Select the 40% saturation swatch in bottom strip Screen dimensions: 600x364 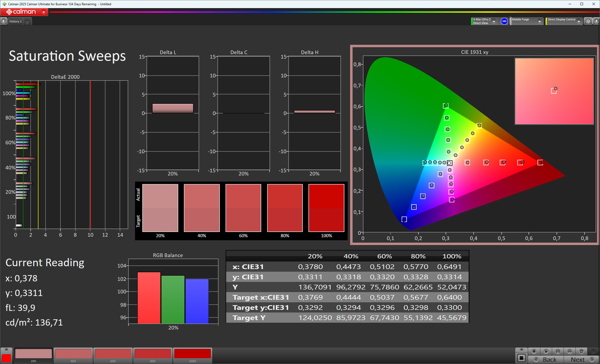pos(73,354)
